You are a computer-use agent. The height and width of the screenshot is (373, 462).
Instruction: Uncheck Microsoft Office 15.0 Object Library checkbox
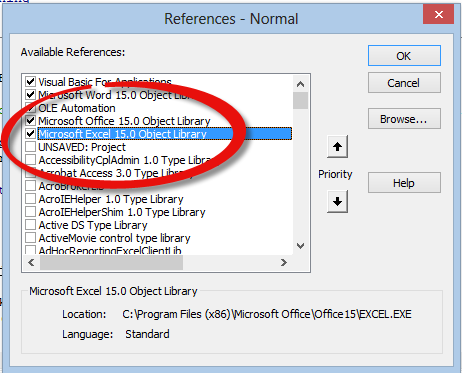30,121
